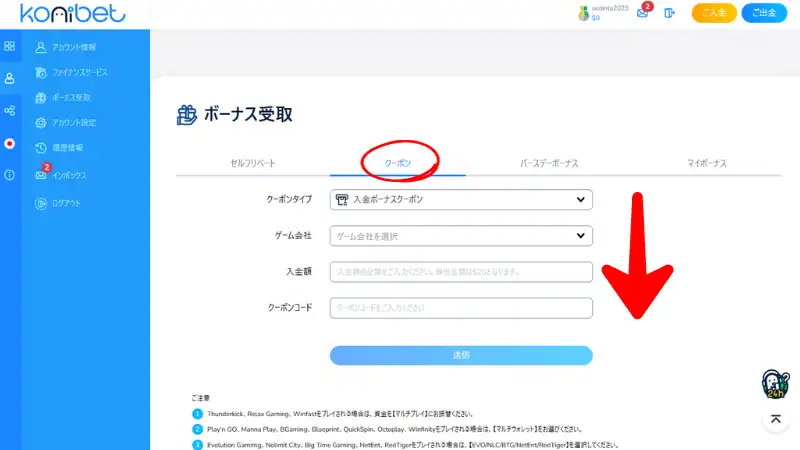Click the クーポンコード input field
The image size is (800, 450).
[461, 308]
